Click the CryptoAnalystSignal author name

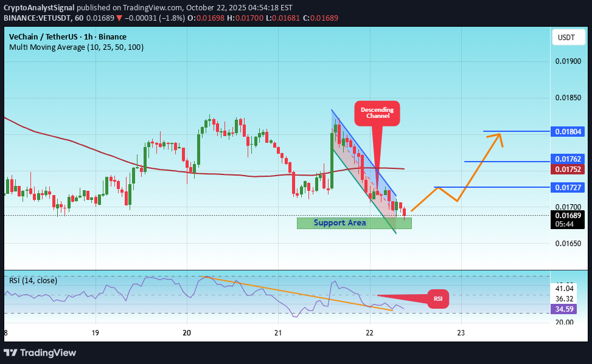pos(41,8)
